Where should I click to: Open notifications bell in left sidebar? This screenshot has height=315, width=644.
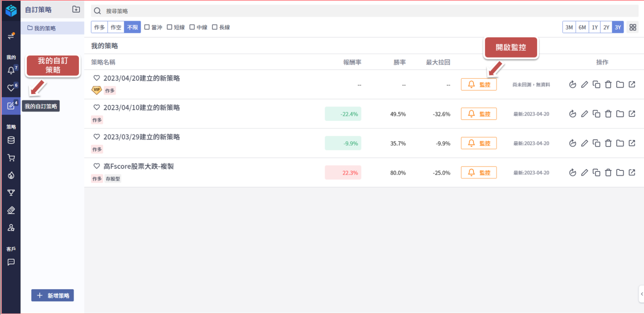[x=11, y=70]
